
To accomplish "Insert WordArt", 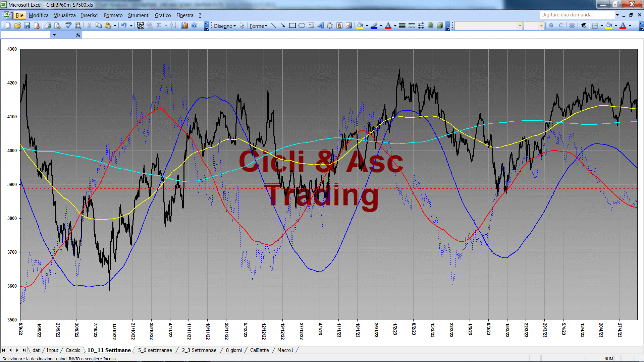I will pyautogui.click(x=320, y=25).
